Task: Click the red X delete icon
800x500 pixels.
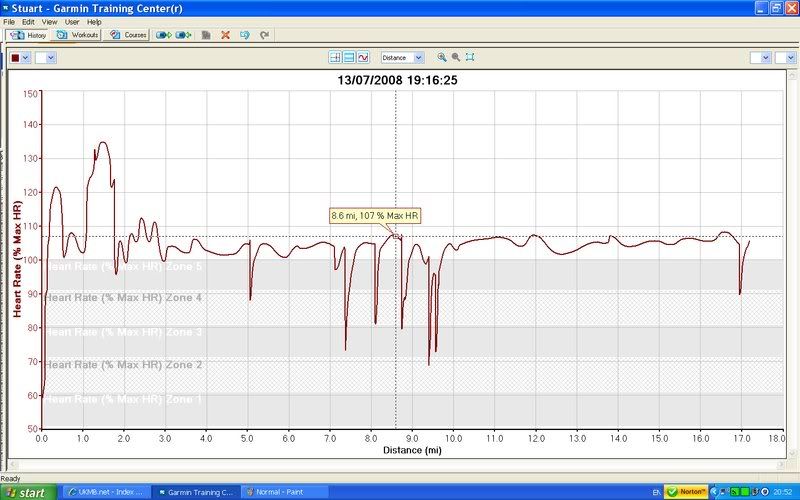Action: [226, 35]
